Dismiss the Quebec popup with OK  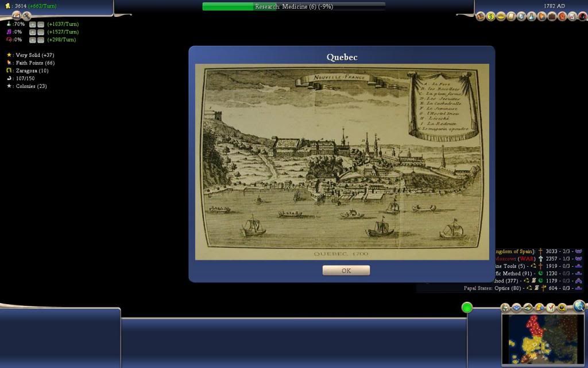[345, 270]
